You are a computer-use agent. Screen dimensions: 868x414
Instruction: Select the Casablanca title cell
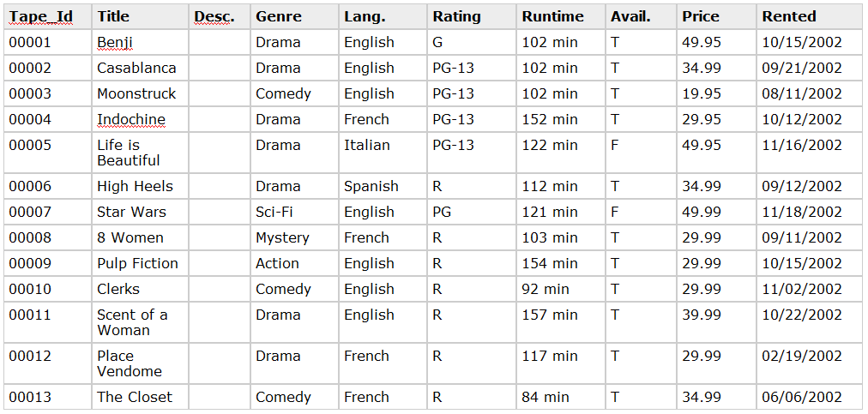point(140,68)
